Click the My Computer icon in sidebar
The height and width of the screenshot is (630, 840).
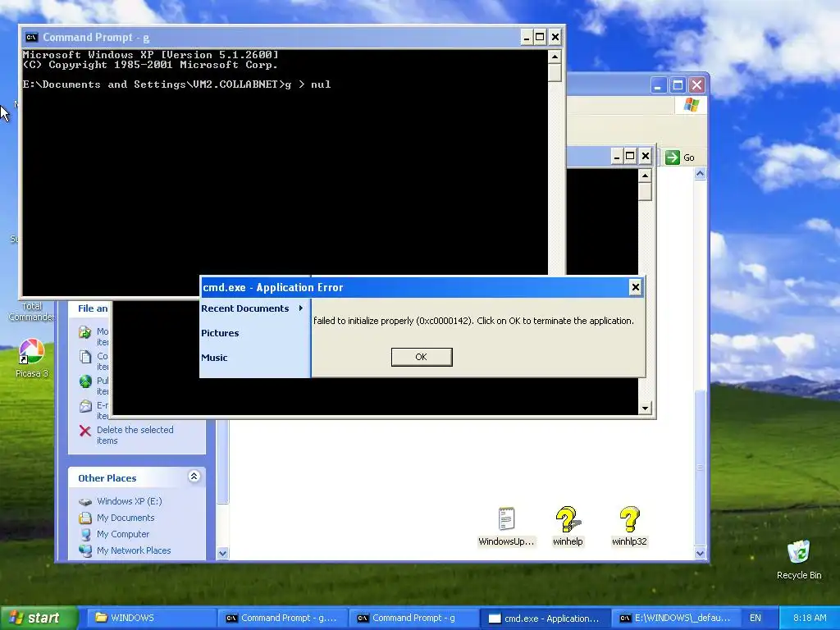coord(84,535)
